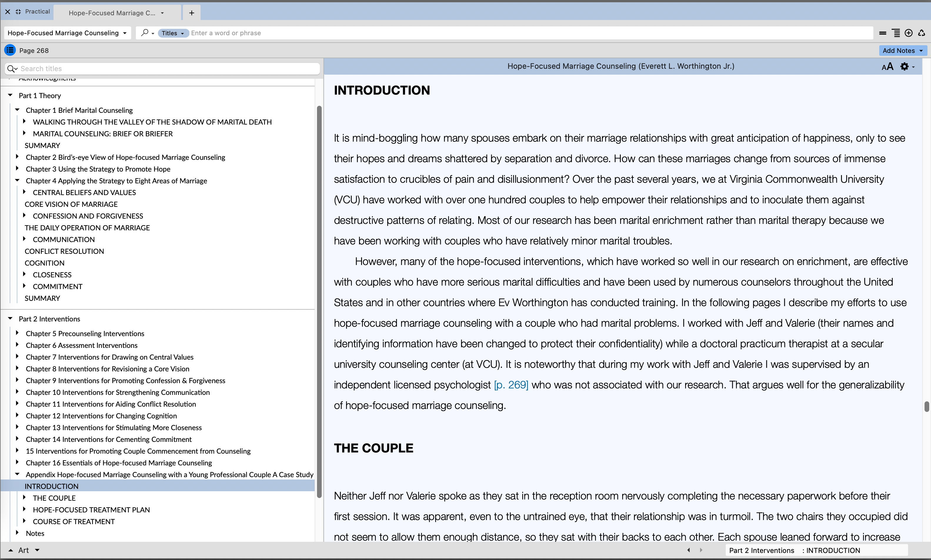Click in the Enter a word or phrase field
The height and width of the screenshot is (560, 931).
531,33
